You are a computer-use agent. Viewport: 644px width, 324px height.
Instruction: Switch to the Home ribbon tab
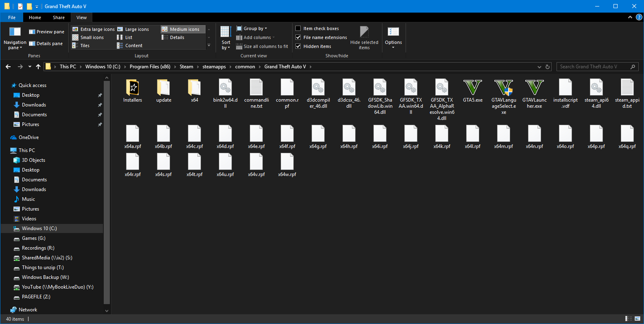pos(35,17)
